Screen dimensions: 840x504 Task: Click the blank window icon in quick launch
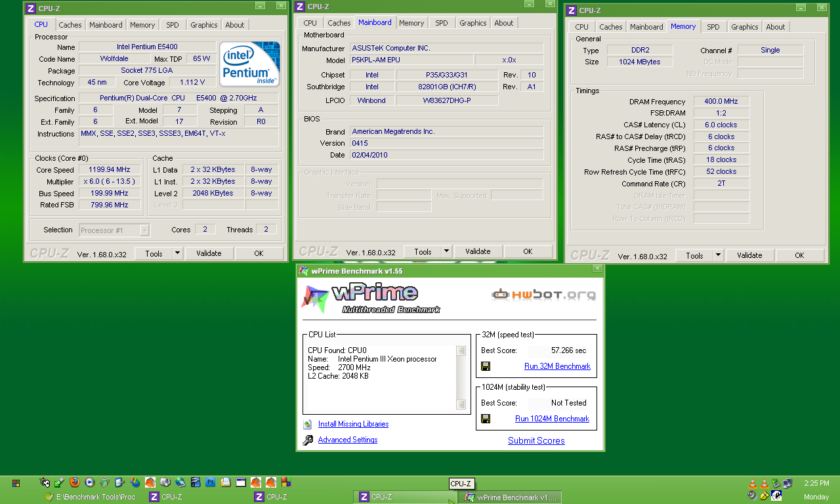[x=241, y=482]
